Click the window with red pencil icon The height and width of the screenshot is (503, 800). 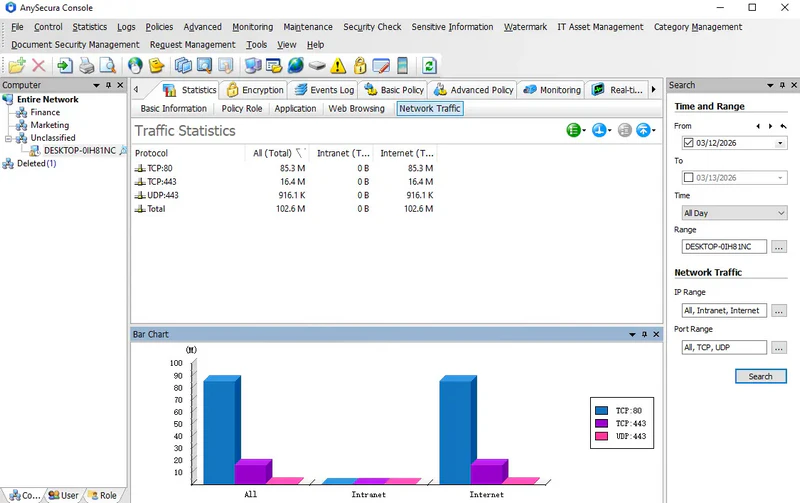coord(381,66)
